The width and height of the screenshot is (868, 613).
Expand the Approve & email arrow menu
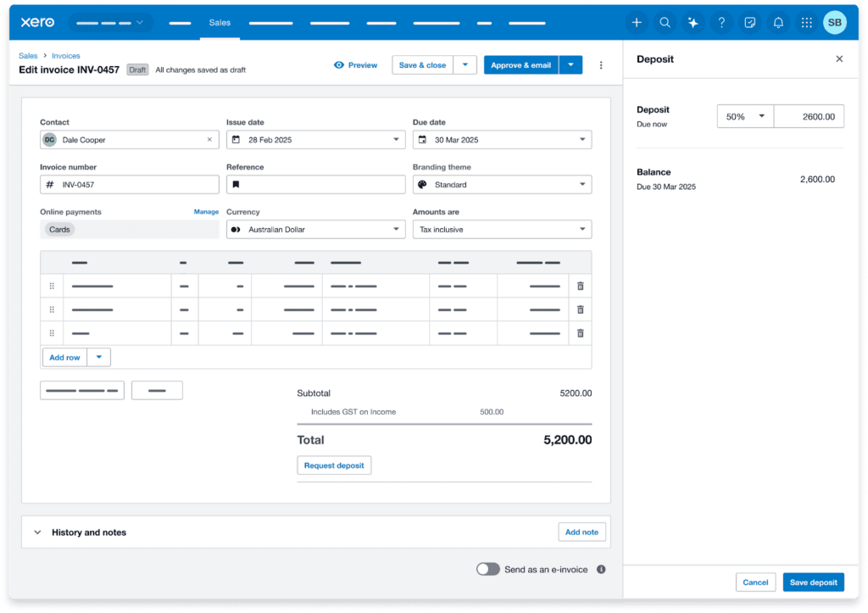[570, 65]
